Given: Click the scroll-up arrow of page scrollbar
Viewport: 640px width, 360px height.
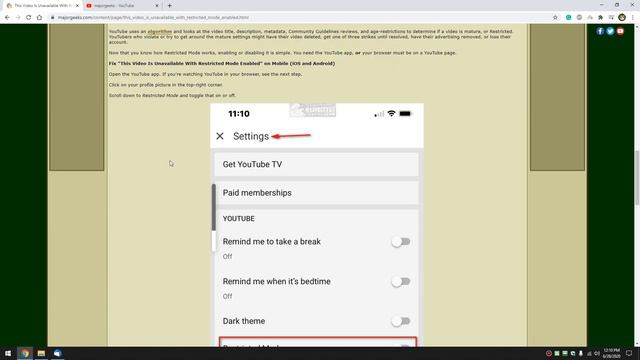Looking at the screenshot, I should coord(637,27).
